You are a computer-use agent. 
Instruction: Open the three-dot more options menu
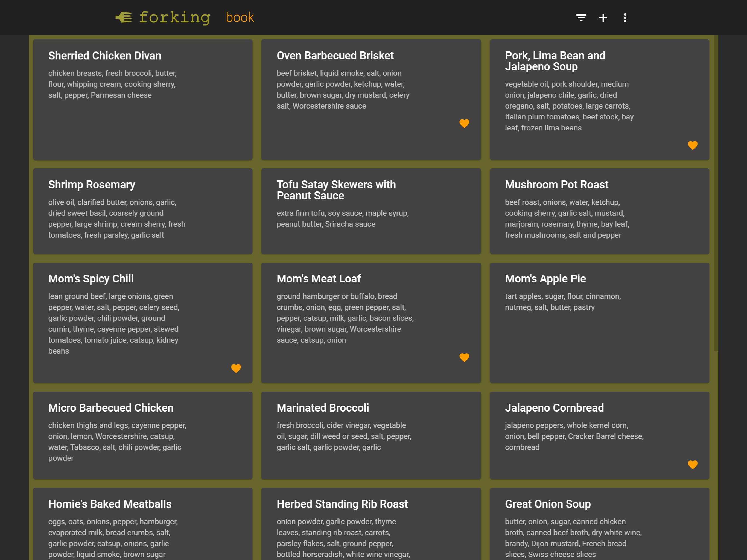tap(625, 17)
